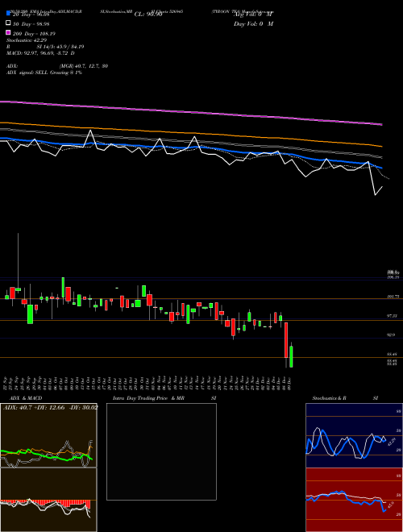The image size is (403, 532).
Task: Click the 'Stochastics: 42.29' reading
Action: pyautogui.click(x=27, y=40)
